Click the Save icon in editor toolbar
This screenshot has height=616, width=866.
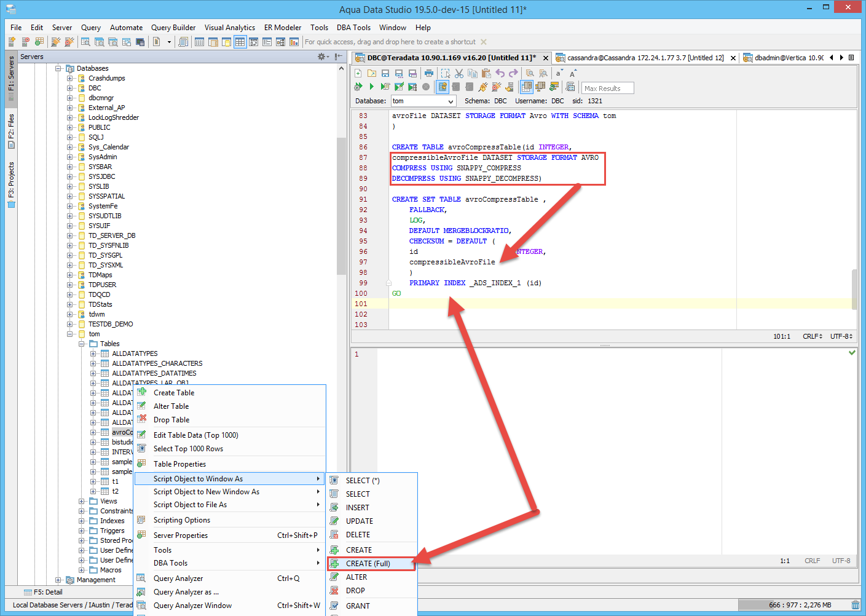tap(385, 73)
